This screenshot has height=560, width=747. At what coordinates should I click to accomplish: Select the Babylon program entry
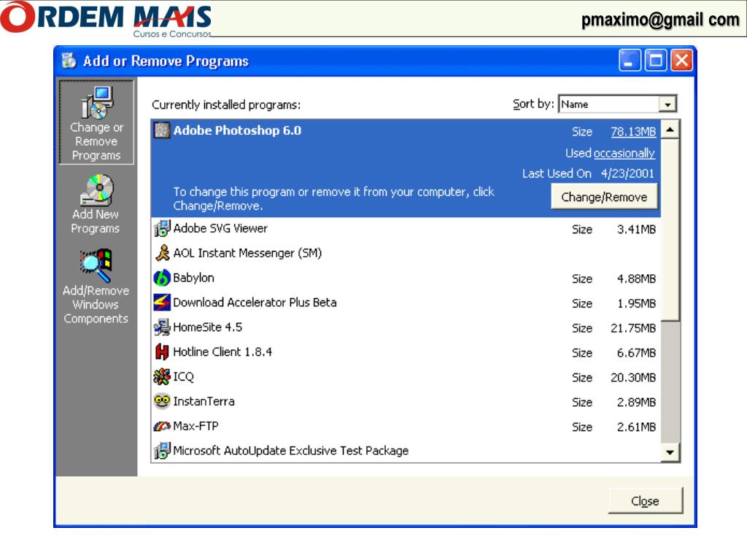point(406,278)
